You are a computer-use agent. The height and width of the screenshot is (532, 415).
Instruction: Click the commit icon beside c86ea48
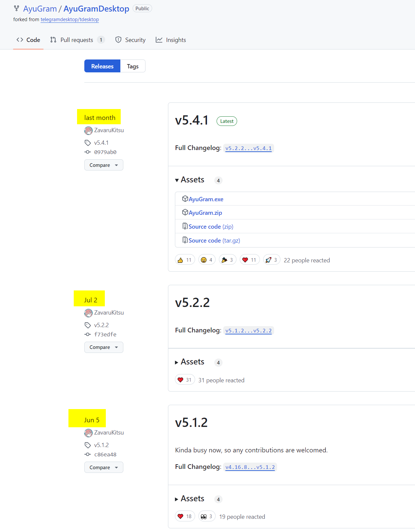[88, 454]
